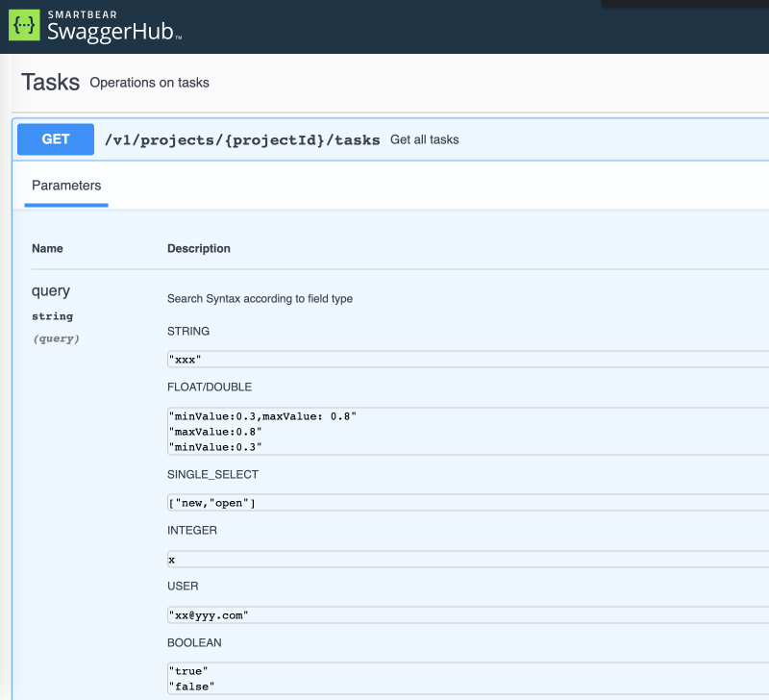Viewport: 769px width, 700px height.
Task: Click the SwaggerHub wordmark in header
Action: coord(113,30)
